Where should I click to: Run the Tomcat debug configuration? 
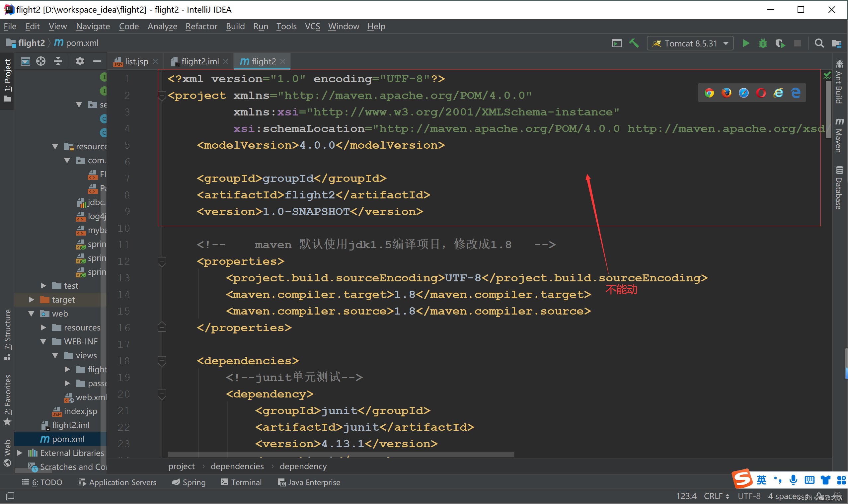pyautogui.click(x=763, y=43)
